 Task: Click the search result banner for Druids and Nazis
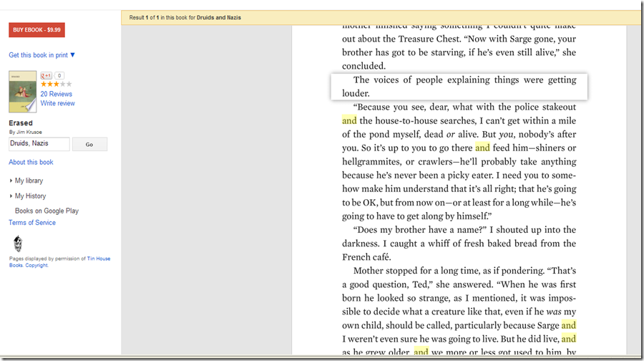point(382,18)
